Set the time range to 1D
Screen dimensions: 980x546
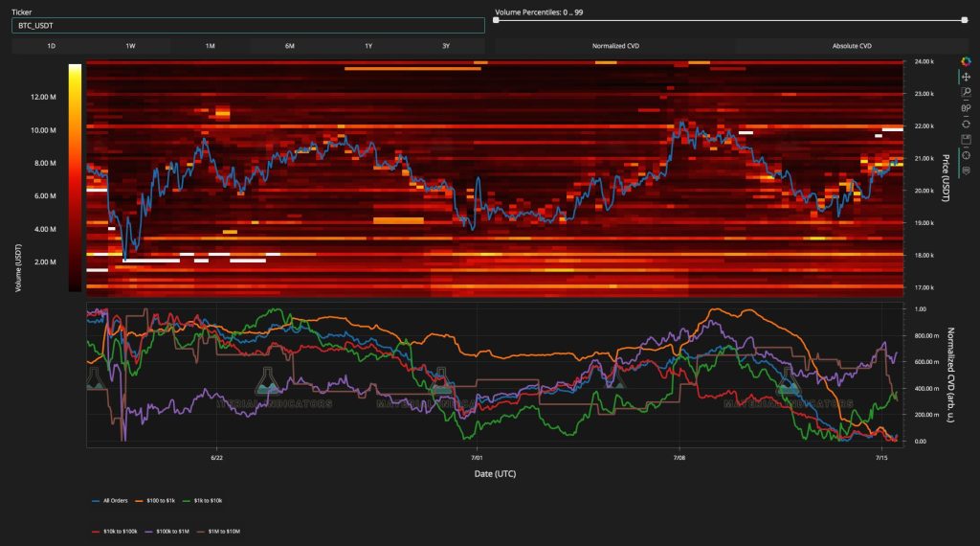pos(51,46)
